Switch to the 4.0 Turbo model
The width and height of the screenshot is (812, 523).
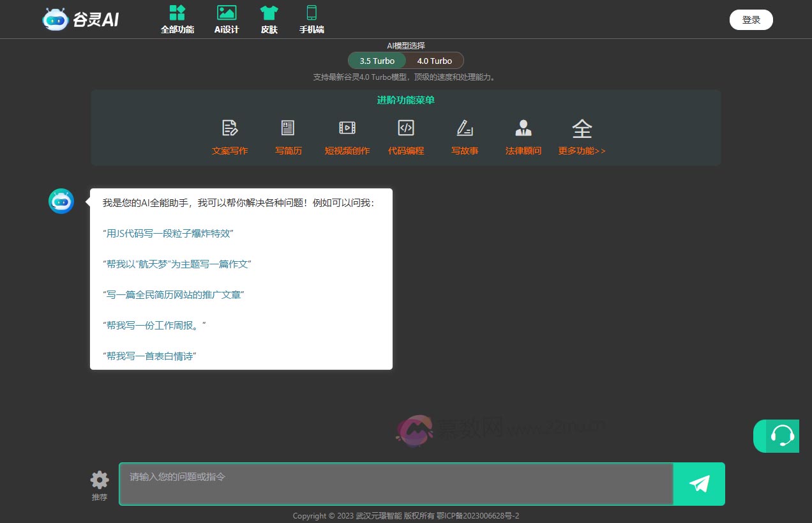(x=435, y=61)
